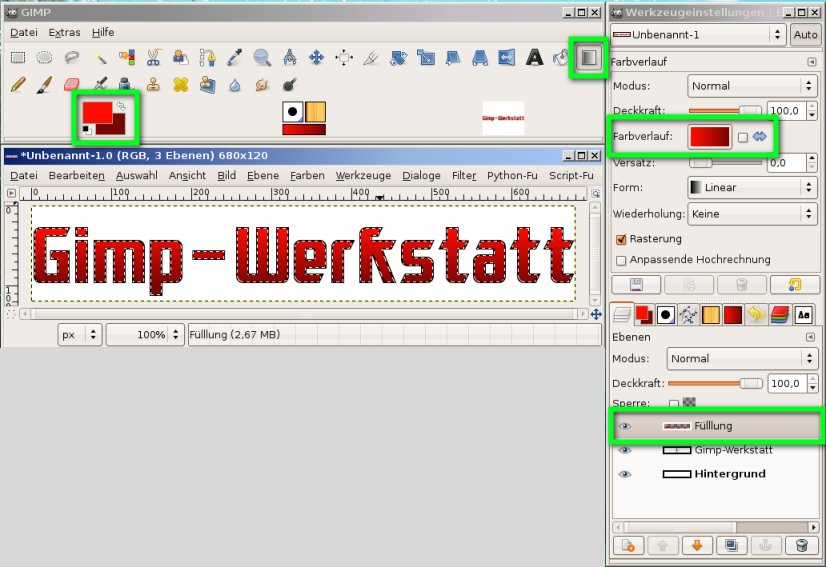Select the Text tool
Screen dimensions: 826x567
click(x=534, y=57)
